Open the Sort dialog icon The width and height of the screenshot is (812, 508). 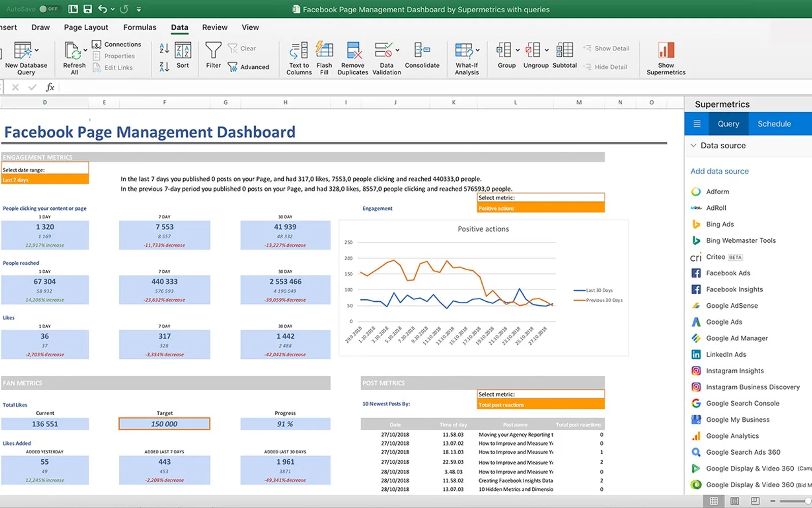pos(183,51)
